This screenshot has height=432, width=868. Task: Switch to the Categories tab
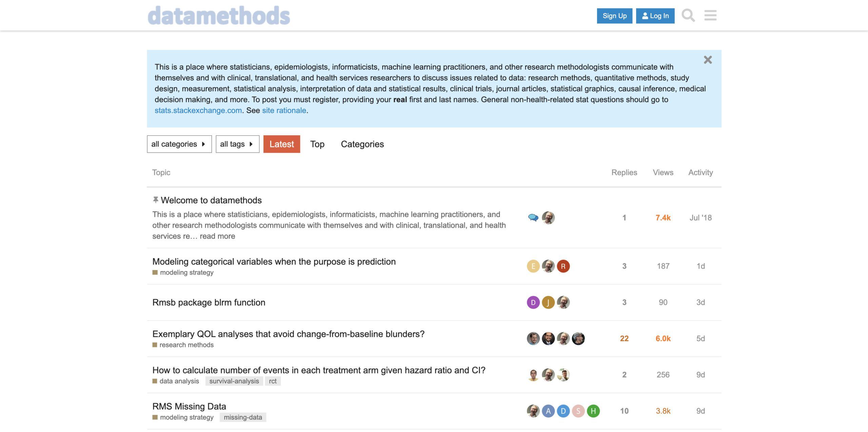(x=362, y=144)
